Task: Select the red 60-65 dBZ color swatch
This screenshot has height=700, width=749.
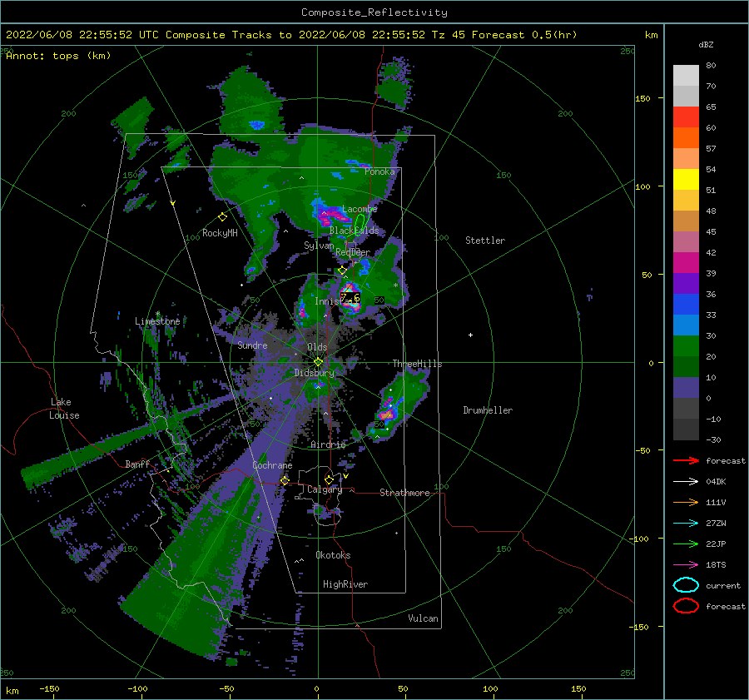Action: point(686,117)
